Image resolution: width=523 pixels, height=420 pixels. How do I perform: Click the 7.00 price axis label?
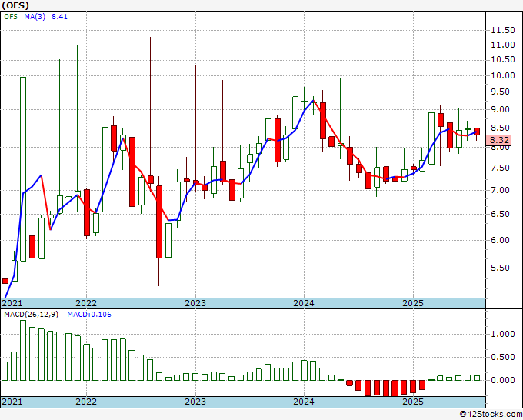coord(500,190)
